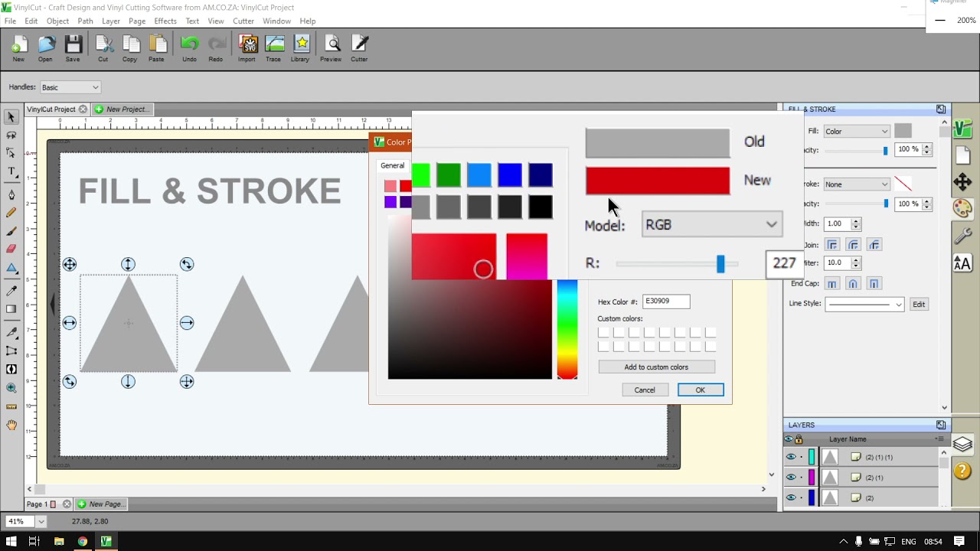
Task: Switch to the New Project tab
Action: [x=124, y=109]
